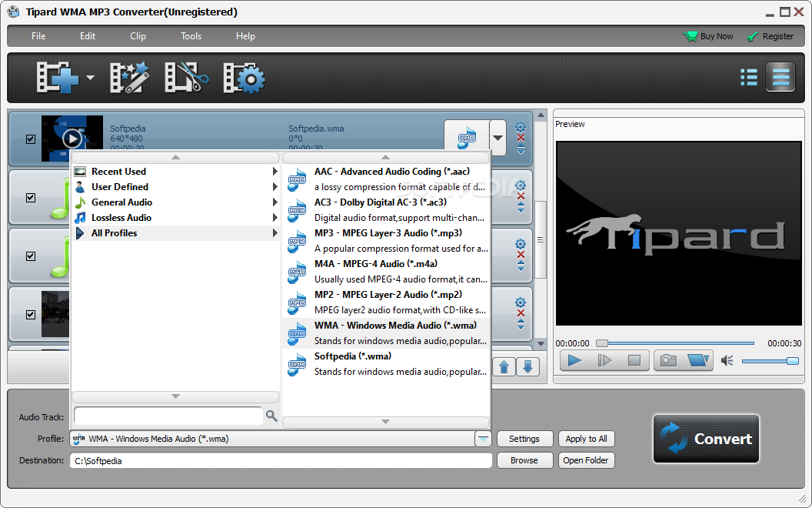The height and width of the screenshot is (508, 812).
Task: Uncheck the second file row checkbox
Action: coord(31,198)
